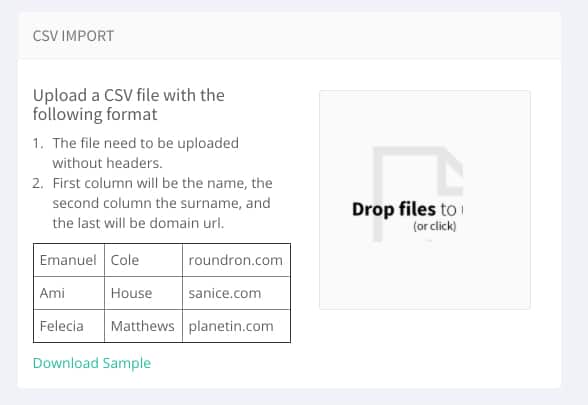Select the planetin.com domain cell
The height and width of the screenshot is (405, 588).
236,326
